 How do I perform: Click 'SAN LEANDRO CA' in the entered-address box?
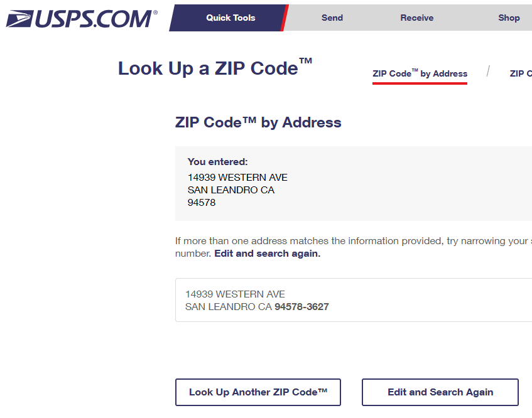tap(231, 190)
